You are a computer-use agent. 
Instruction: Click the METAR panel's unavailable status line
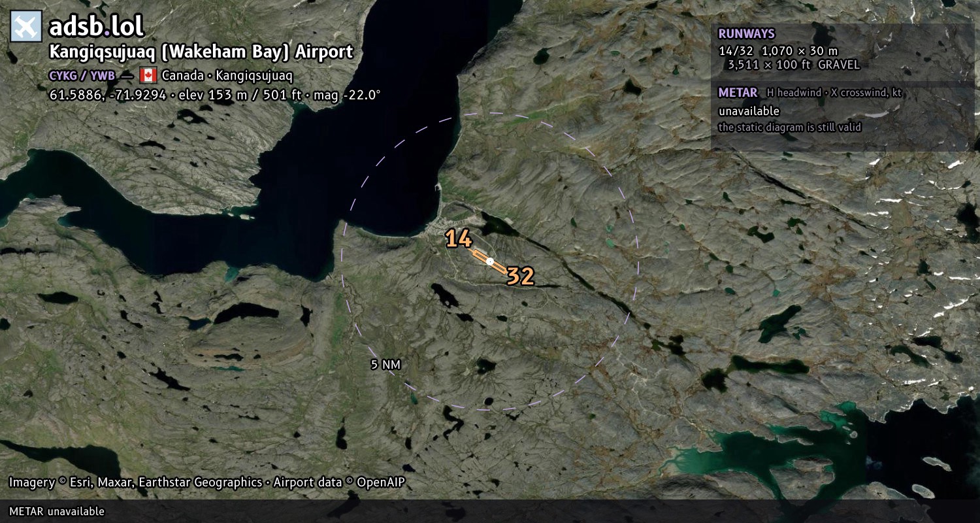pos(749,111)
